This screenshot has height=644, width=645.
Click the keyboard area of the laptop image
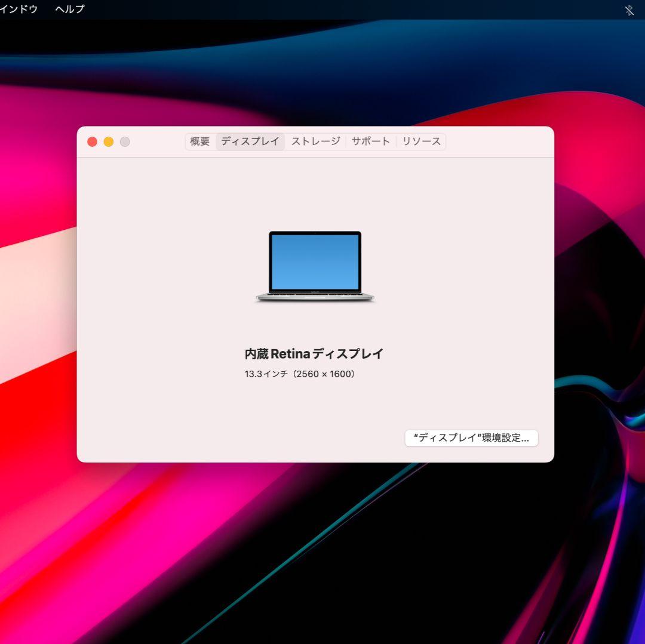pos(315,295)
